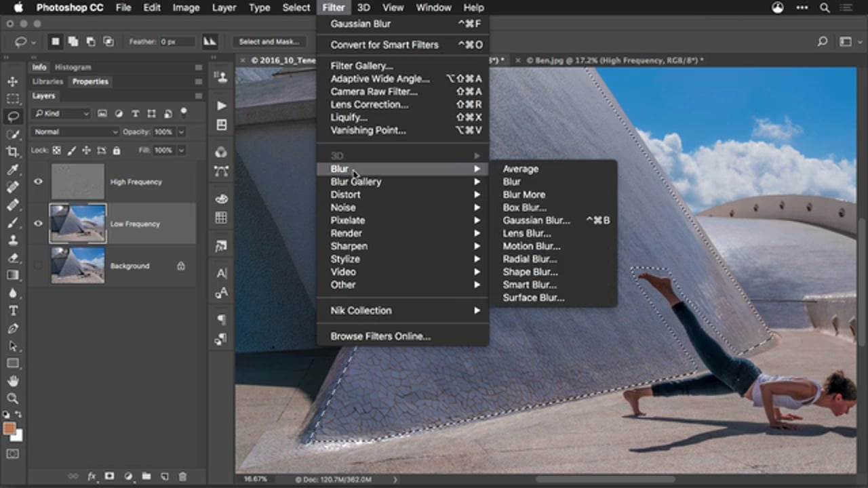Expand the Nik Collection submenu
868x488 pixels.
point(403,310)
